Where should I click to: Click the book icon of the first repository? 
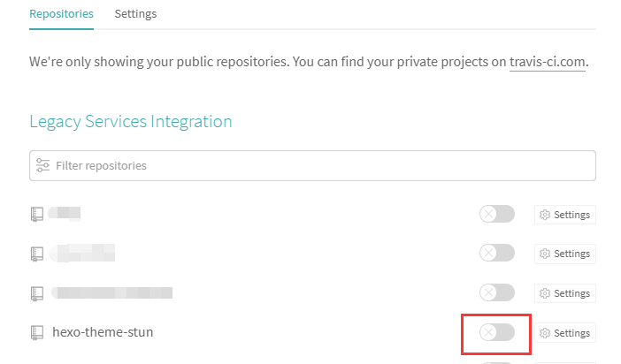37,214
